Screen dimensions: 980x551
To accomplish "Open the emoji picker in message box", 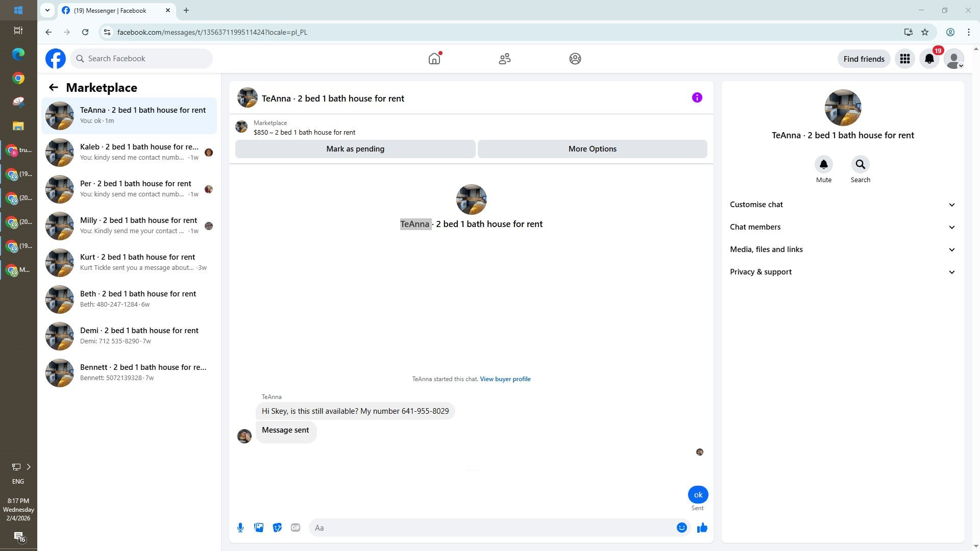I will [681, 528].
